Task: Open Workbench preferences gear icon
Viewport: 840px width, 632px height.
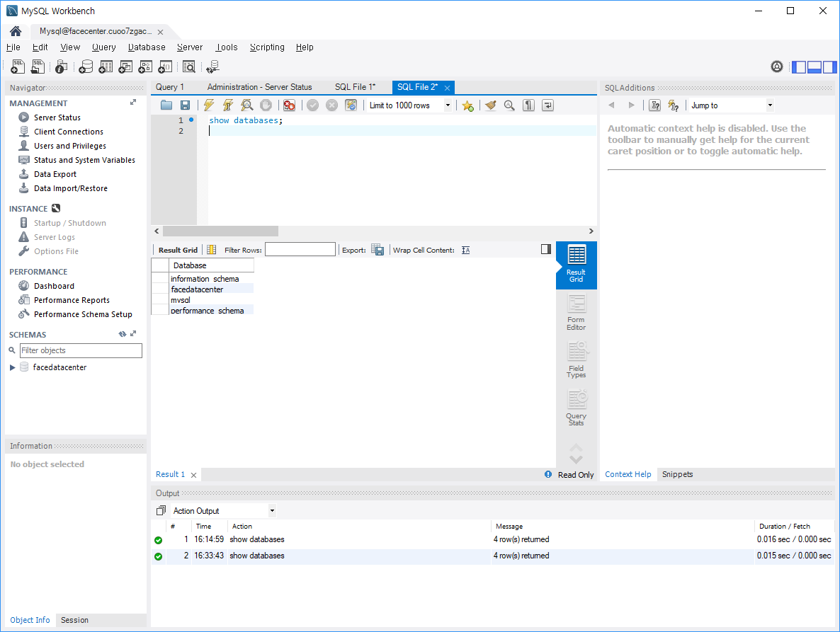Action: pyautogui.click(x=777, y=67)
